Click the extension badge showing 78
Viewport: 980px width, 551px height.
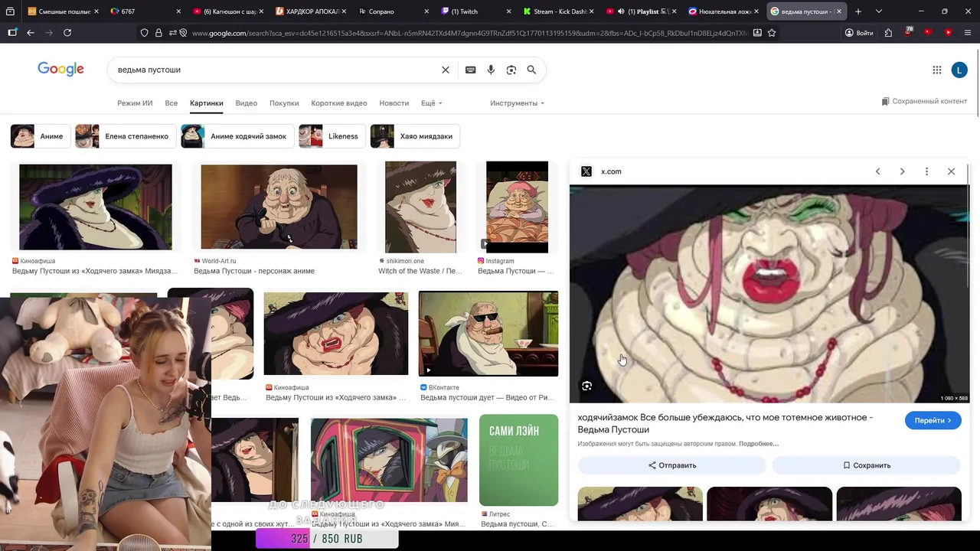[x=909, y=32]
